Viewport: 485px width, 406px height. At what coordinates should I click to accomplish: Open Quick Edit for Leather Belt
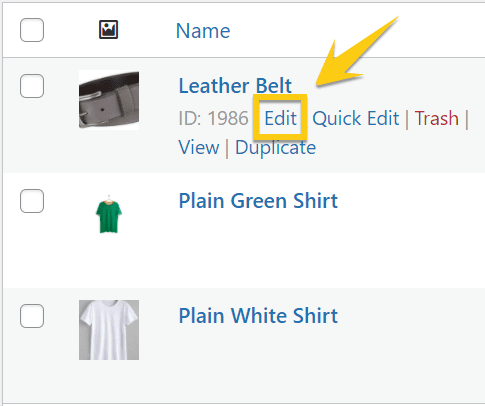pyautogui.click(x=356, y=118)
